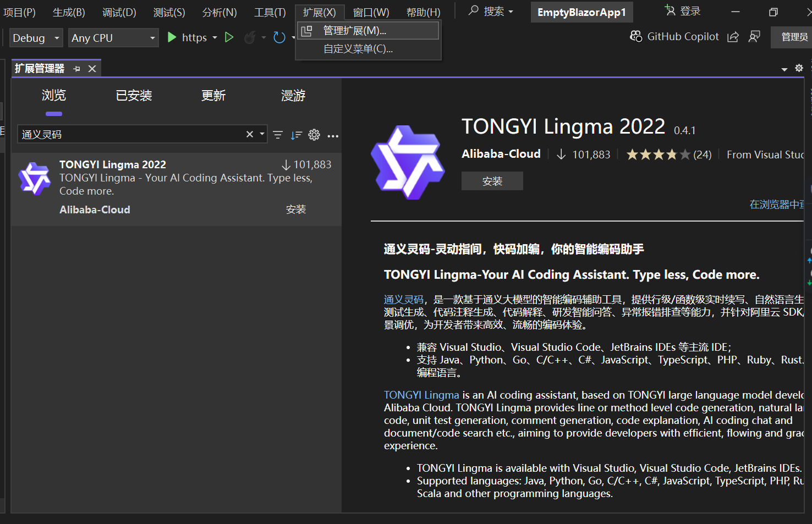Image resolution: width=812 pixels, height=524 pixels.
Task: Open the more options ellipsis
Action: click(x=333, y=135)
